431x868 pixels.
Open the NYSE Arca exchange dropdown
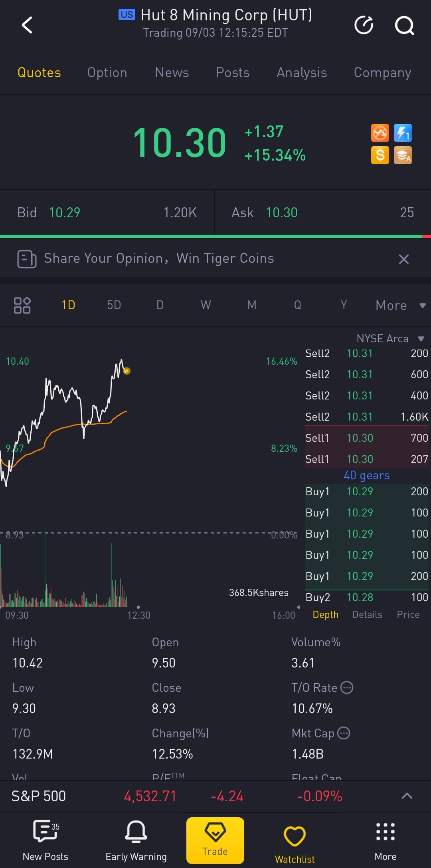click(390, 339)
